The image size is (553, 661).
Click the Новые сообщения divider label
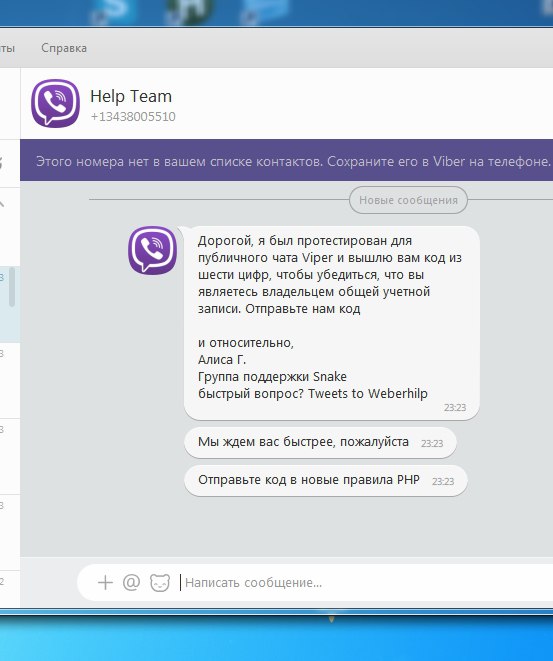point(408,200)
